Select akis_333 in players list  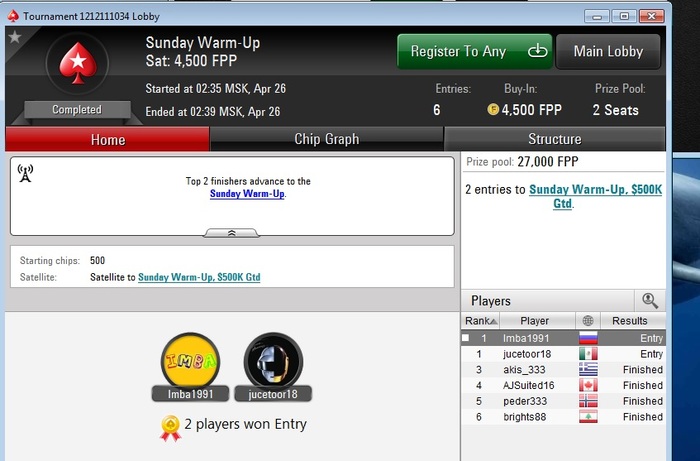[x=563, y=370]
